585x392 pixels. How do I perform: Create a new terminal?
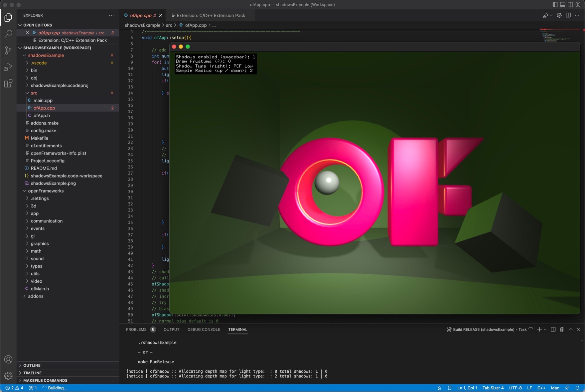point(539,329)
